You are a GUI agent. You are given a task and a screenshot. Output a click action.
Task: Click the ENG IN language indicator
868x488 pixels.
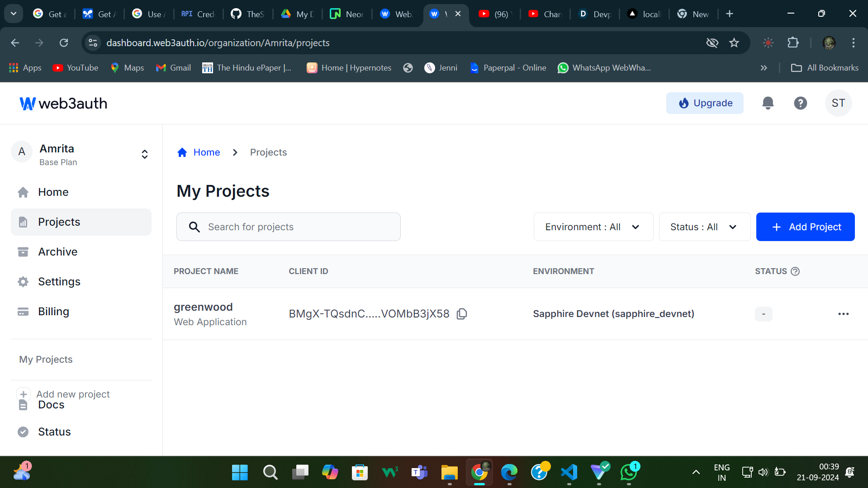[x=721, y=472]
